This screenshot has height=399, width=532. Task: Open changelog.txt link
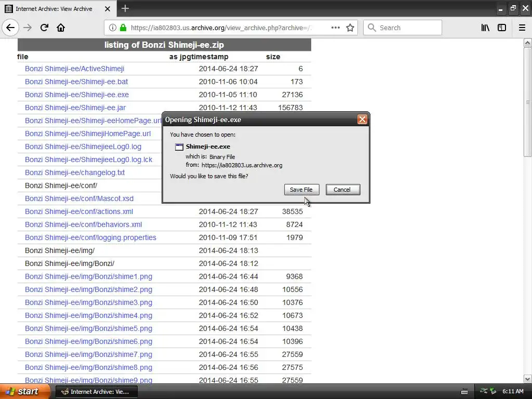(x=75, y=172)
